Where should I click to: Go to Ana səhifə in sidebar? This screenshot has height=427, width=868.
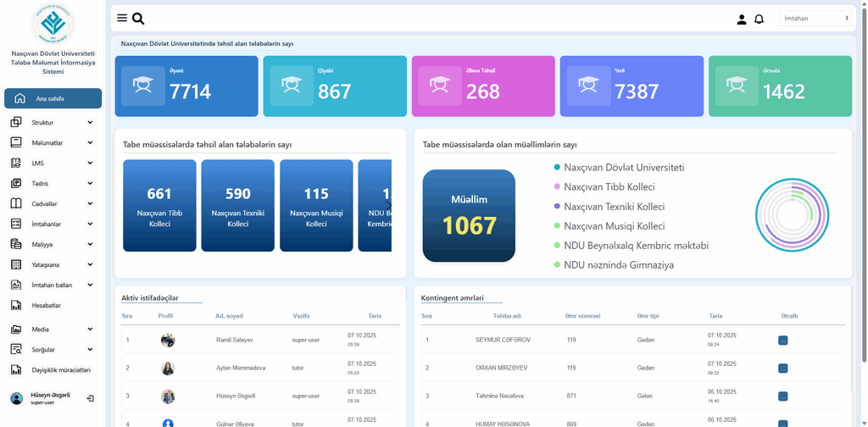[53, 98]
